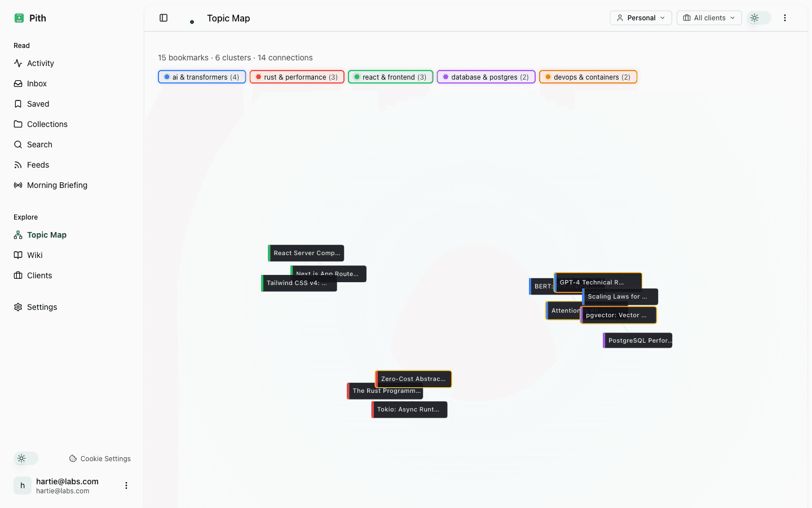Select the BERT node
Viewport: 812px width, 508px height.
(541, 287)
